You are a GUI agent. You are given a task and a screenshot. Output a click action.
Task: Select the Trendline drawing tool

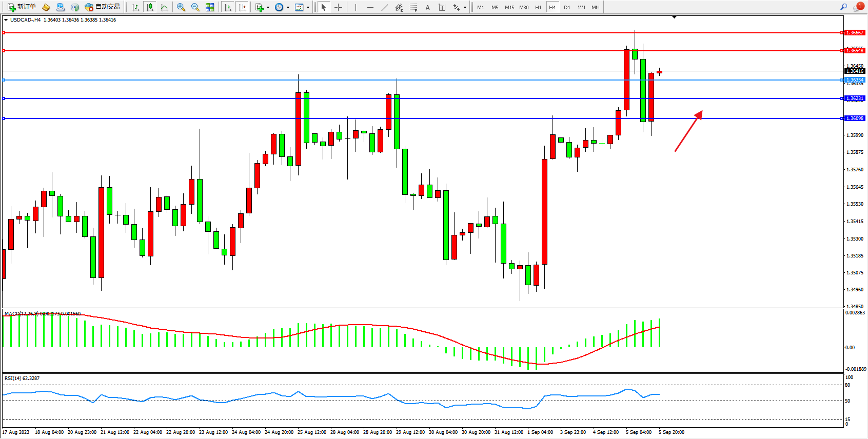(x=385, y=7)
